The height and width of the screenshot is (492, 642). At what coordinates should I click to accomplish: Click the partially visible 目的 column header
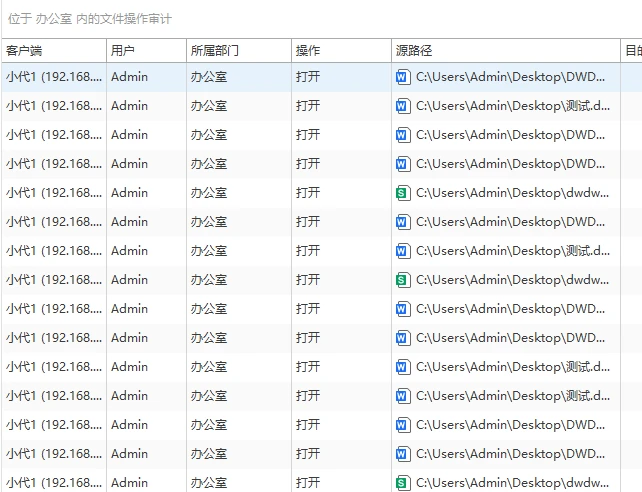632,51
